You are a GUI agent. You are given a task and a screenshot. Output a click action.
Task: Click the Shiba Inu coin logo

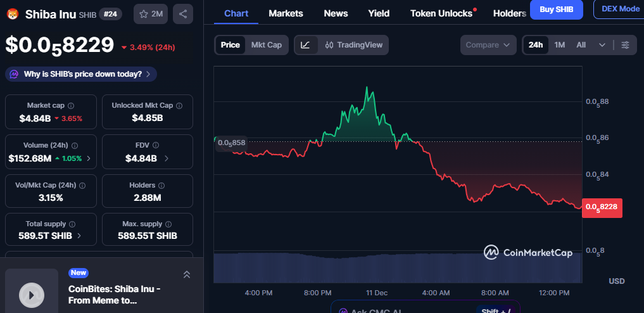click(x=13, y=14)
